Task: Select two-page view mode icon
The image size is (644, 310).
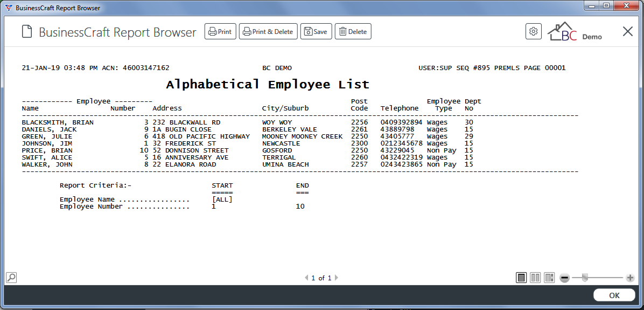Action: click(535, 278)
